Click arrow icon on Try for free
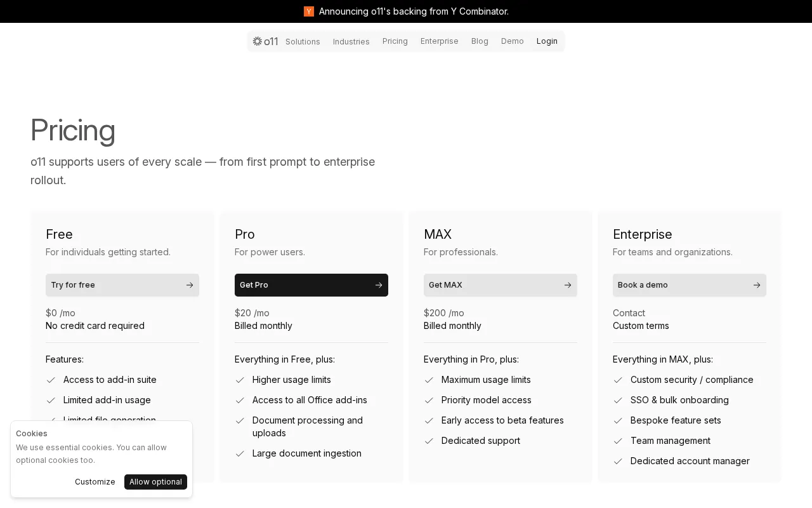Screen dimensions: 812x508 190,285
